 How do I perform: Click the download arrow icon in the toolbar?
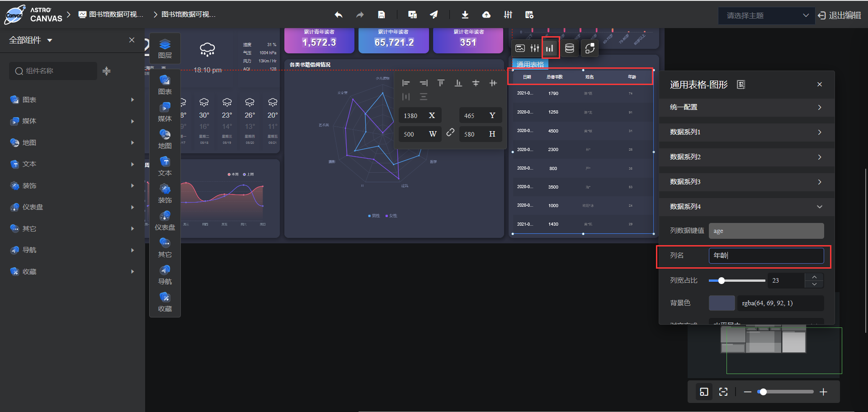(x=465, y=15)
